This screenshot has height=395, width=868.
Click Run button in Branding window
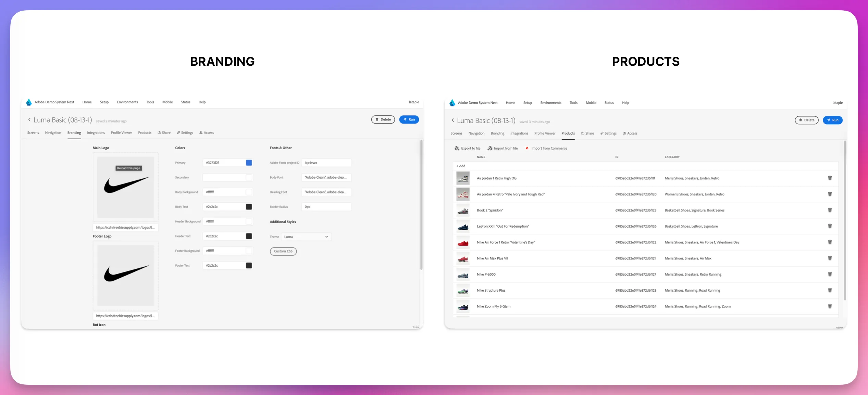(409, 119)
